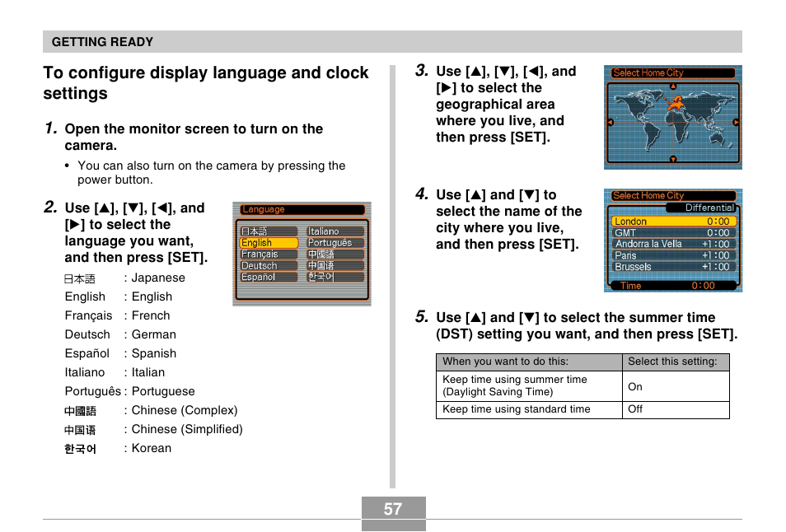Viewport: 786px width, 532px height.
Task: Select the GMT row in city list
Action: [x=673, y=233]
